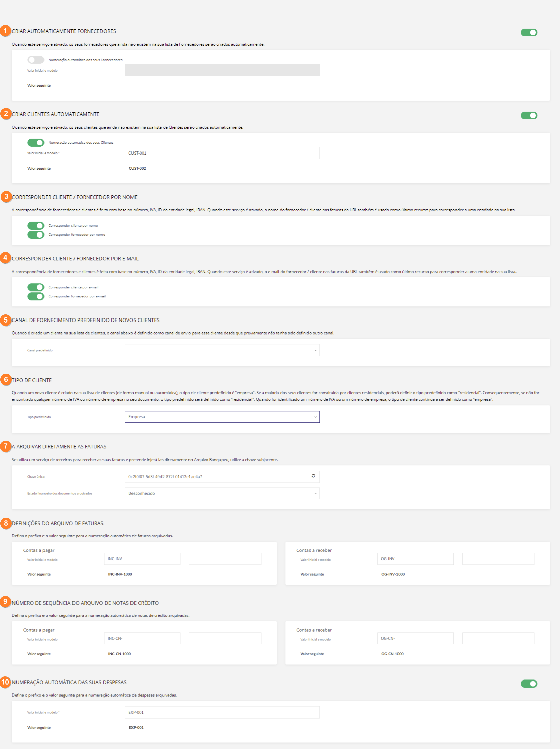Edit the INC-INV- prefix field

tap(142, 559)
